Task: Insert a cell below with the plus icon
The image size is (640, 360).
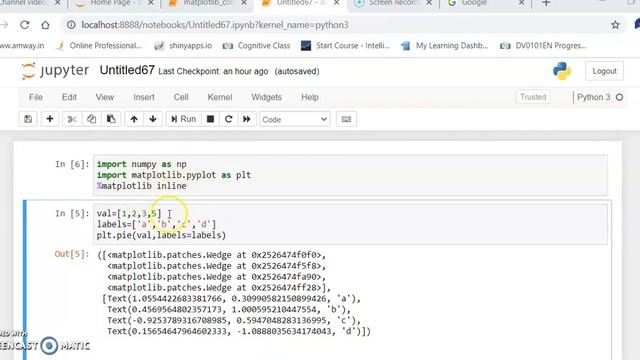Action: pos(50,119)
